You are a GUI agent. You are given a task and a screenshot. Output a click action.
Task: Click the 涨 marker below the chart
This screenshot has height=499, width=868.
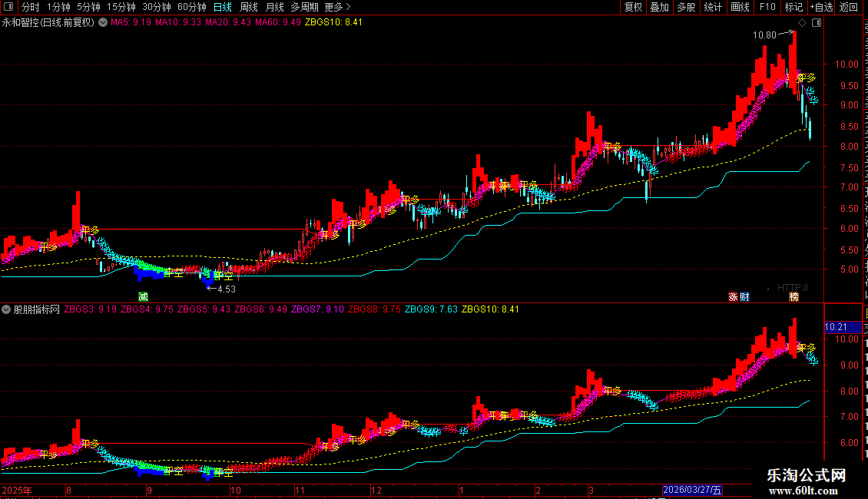[733, 297]
